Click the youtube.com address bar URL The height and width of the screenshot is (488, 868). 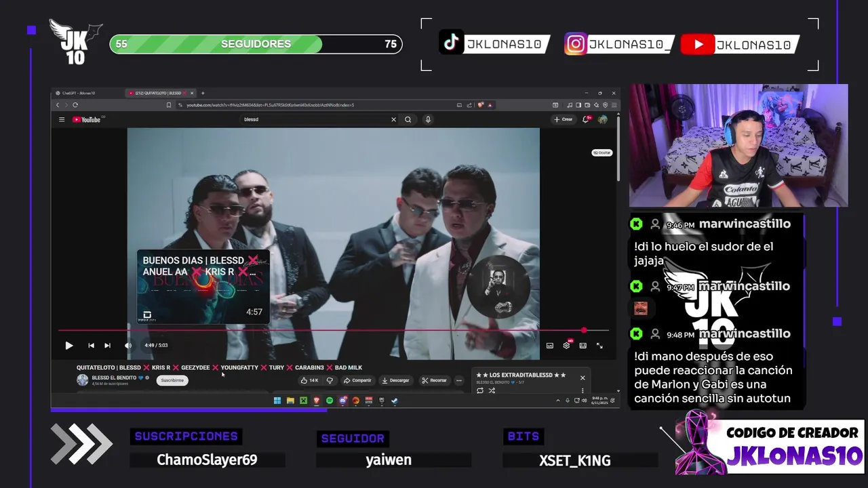point(270,105)
